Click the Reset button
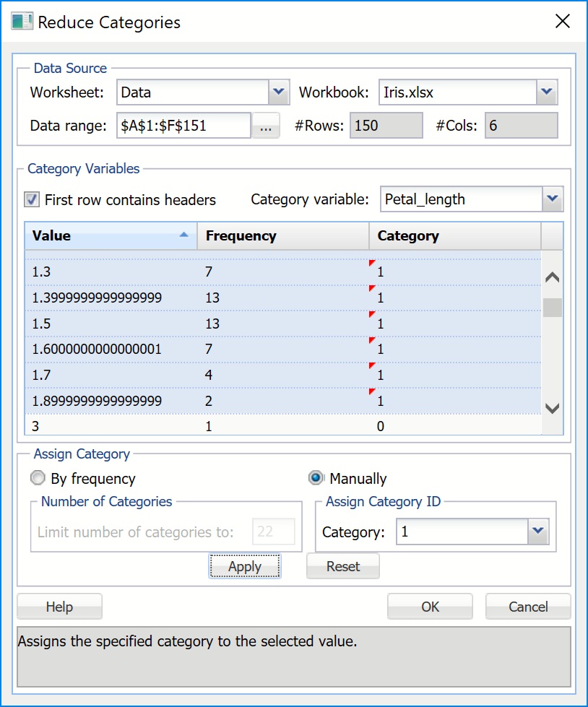 (x=342, y=566)
